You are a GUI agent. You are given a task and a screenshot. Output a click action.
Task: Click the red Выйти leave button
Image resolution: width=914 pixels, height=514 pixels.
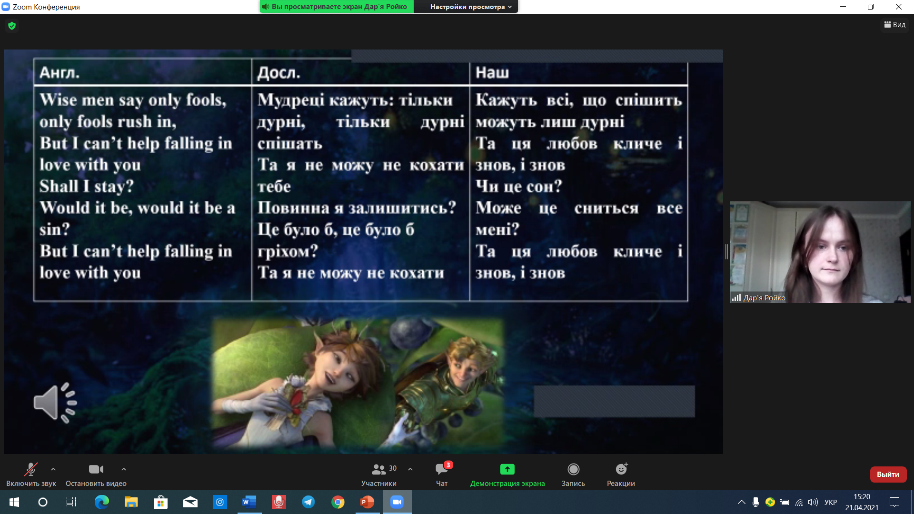click(888, 474)
